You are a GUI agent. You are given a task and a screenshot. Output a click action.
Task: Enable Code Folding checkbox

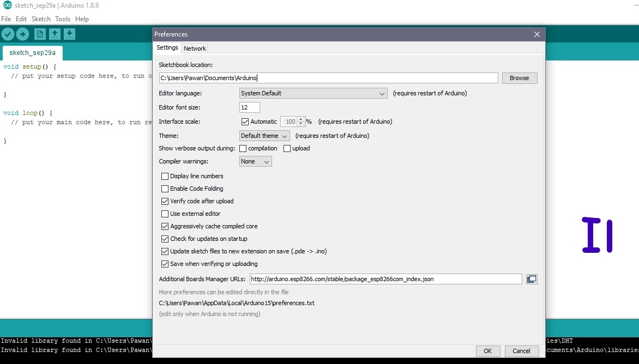(x=165, y=189)
